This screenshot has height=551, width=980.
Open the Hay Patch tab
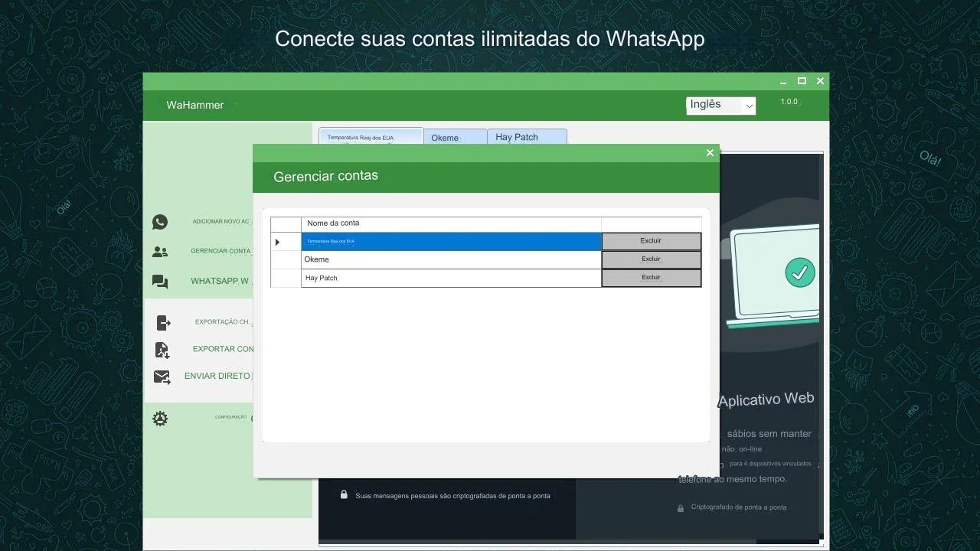[x=527, y=137]
